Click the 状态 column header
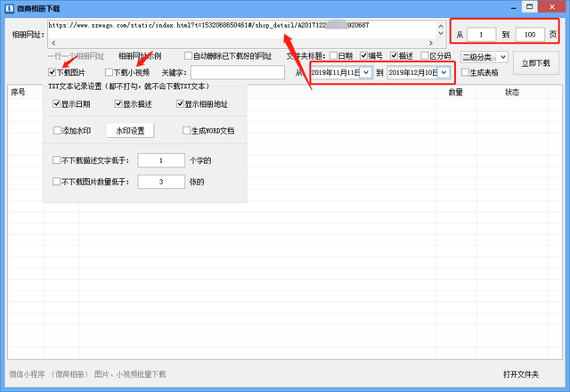The width and height of the screenshot is (570, 392). (x=512, y=92)
